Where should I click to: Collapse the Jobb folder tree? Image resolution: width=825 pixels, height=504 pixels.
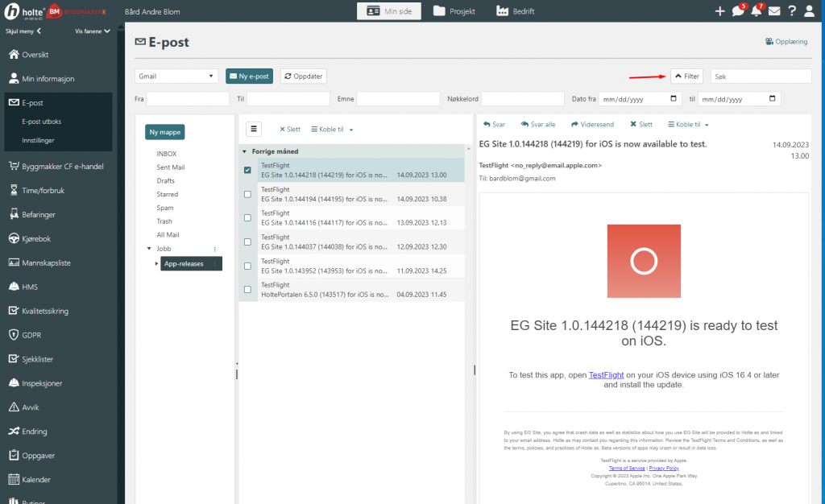(148, 249)
